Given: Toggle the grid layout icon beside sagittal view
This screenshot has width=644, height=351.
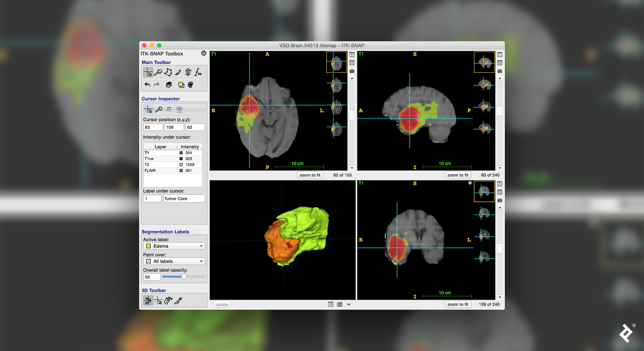Looking at the screenshot, I should coord(500,62).
